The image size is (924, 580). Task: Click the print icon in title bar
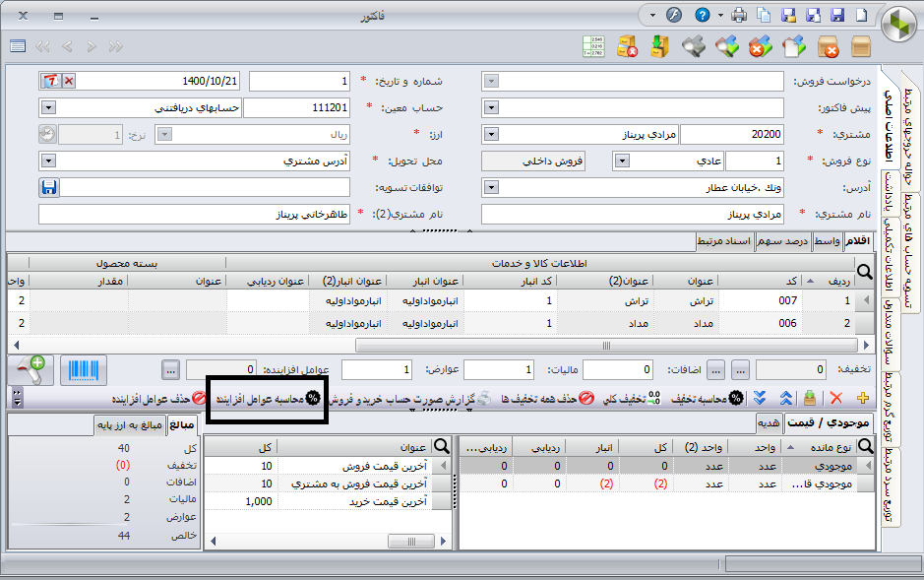tap(737, 16)
